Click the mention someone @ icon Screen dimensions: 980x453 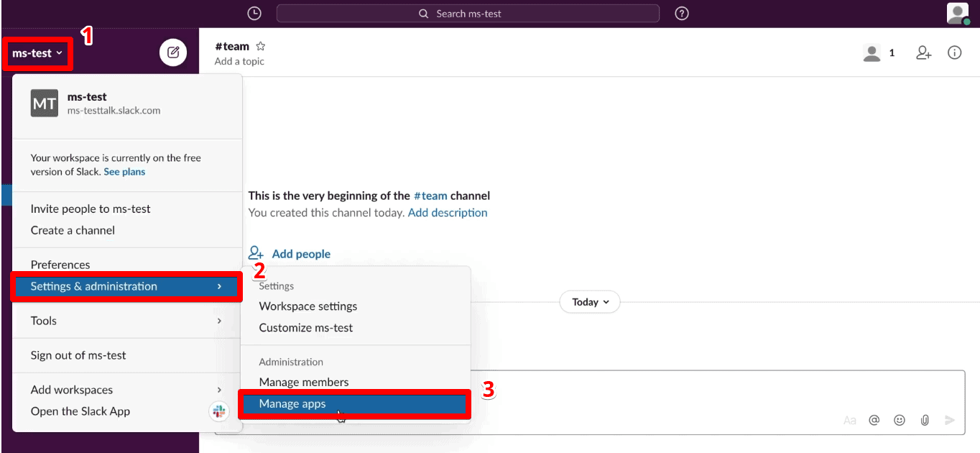click(x=874, y=420)
